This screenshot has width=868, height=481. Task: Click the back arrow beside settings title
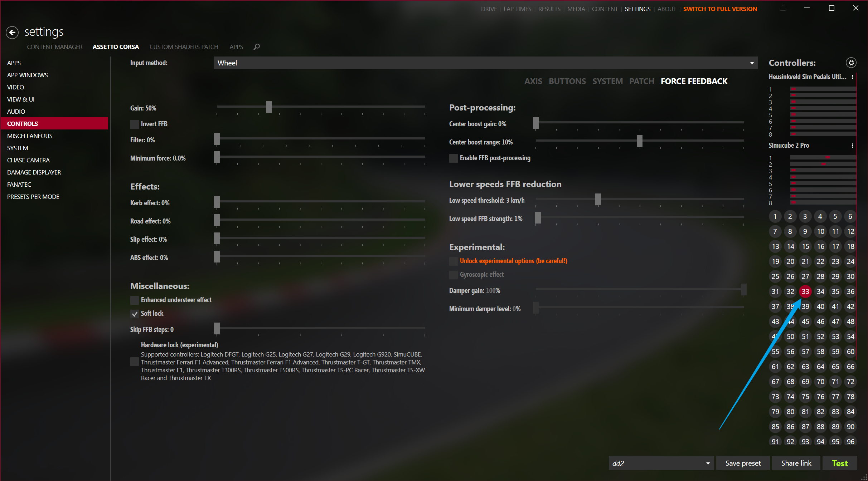tap(12, 33)
